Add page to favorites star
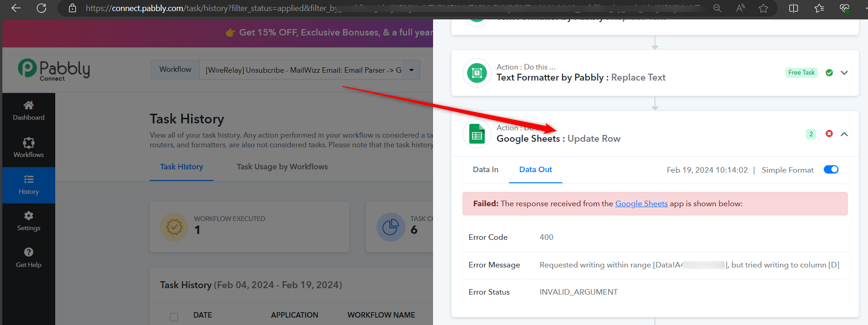The image size is (868, 325). [764, 8]
